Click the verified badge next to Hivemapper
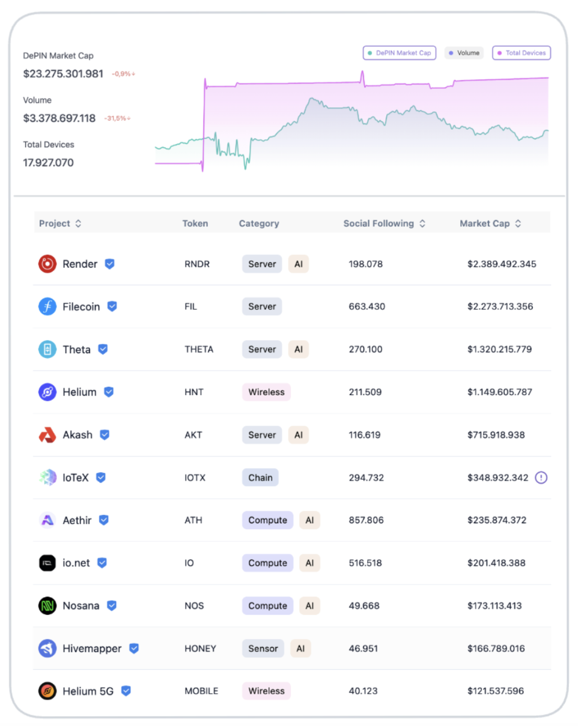 134,649
